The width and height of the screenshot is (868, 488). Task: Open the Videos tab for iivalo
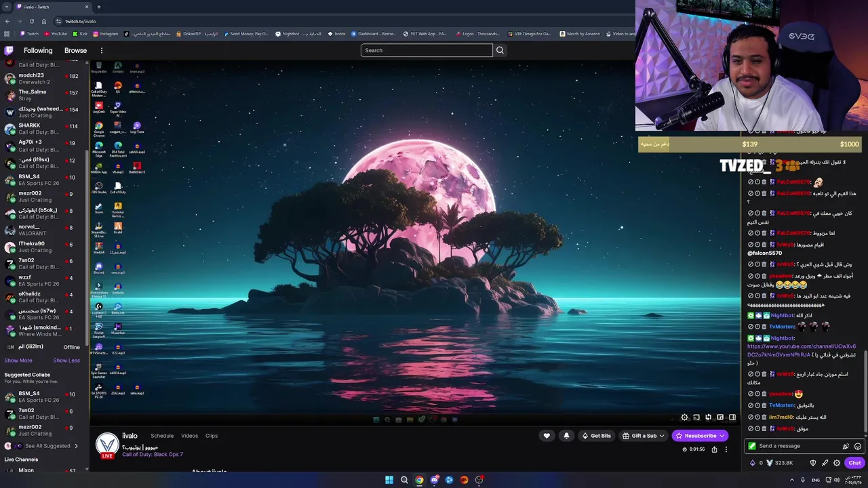(189, 436)
